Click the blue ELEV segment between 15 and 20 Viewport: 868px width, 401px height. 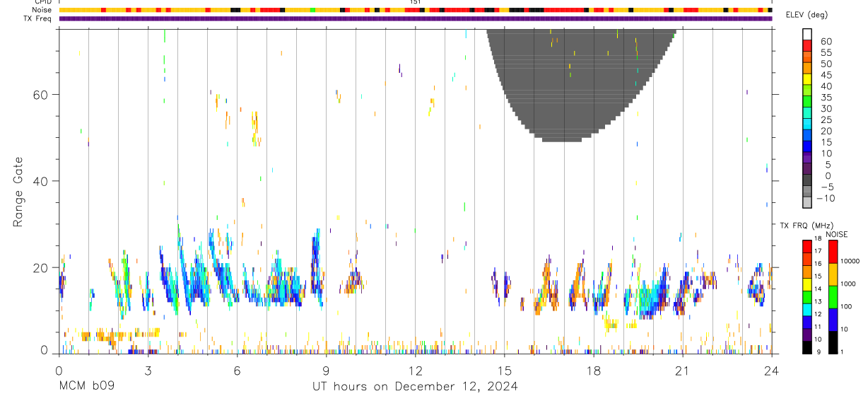[x=807, y=135]
